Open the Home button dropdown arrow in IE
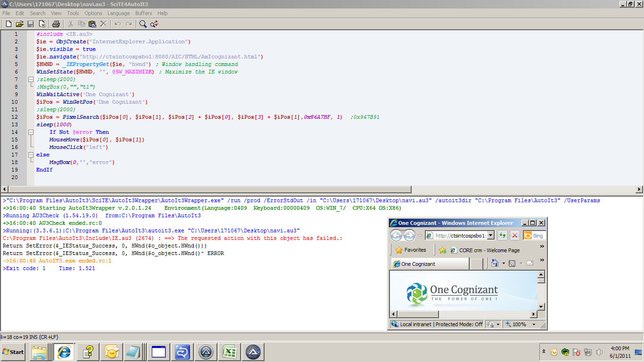 tap(503, 263)
